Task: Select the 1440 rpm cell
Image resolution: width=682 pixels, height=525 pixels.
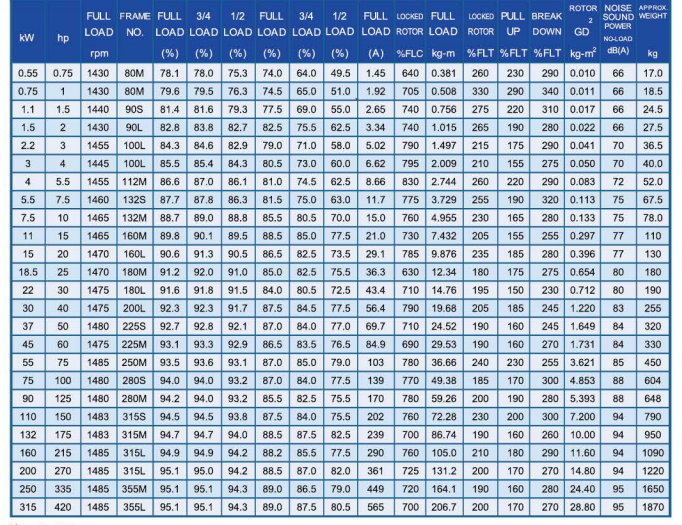Action: click(x=98, y=110)
